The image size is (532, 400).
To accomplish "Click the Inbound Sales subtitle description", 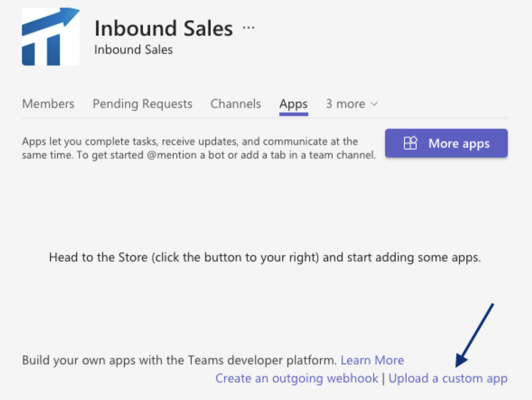I will tap(133, 50).
